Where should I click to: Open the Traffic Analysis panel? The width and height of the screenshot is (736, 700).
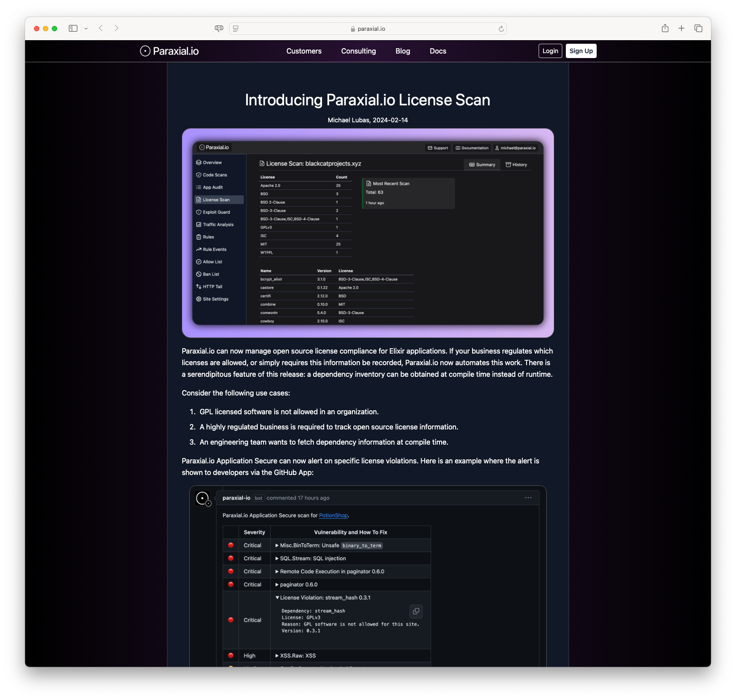[218, 225]
